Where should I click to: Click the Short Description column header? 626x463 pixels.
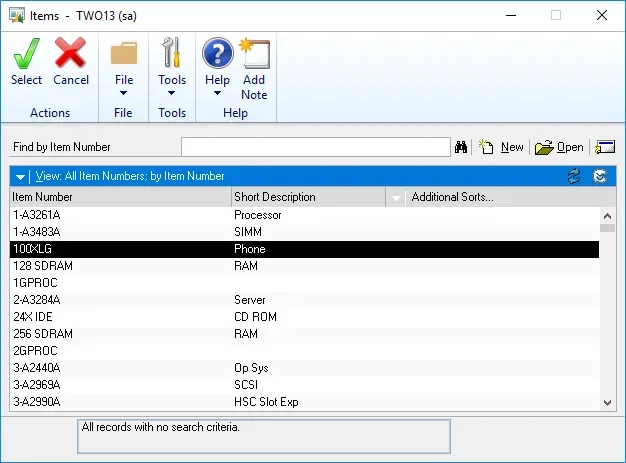pos(306,197)
